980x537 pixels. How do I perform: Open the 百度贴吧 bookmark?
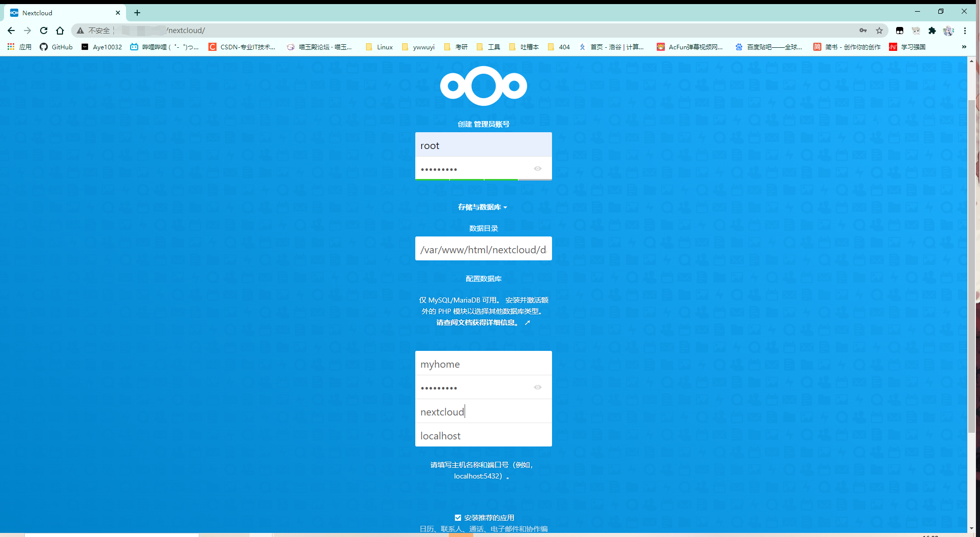click(769, 47)
